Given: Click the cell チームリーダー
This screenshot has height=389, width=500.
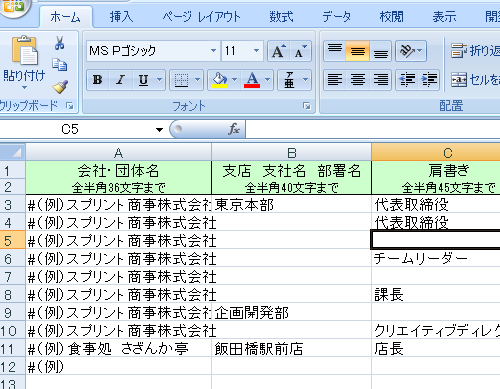Looking at the screenshot, I should tap(436, 258).
